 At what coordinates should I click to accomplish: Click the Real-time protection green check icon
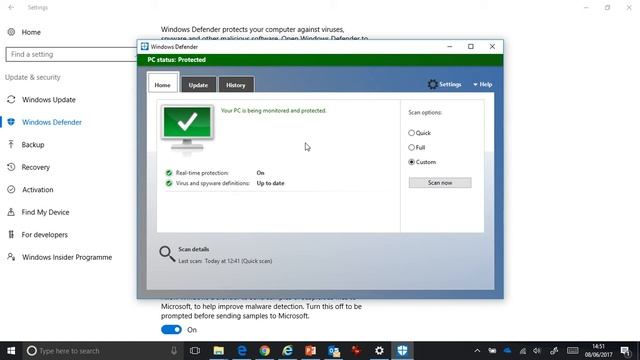(x=169, y=173)
